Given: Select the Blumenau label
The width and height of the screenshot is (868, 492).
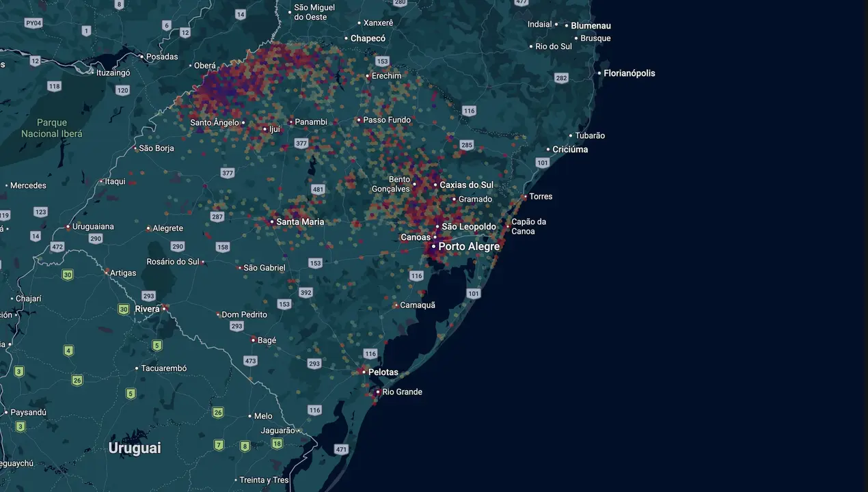Looking at the screenshot, I should click(x=591, y=26).
